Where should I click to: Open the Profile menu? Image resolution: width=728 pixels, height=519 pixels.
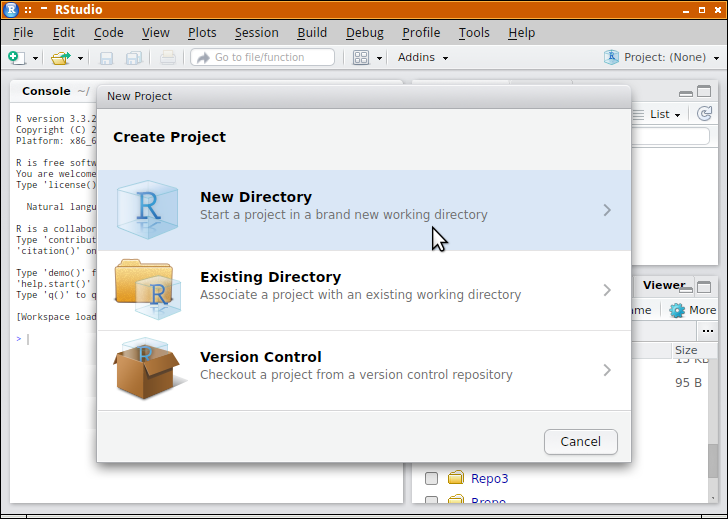421,33
